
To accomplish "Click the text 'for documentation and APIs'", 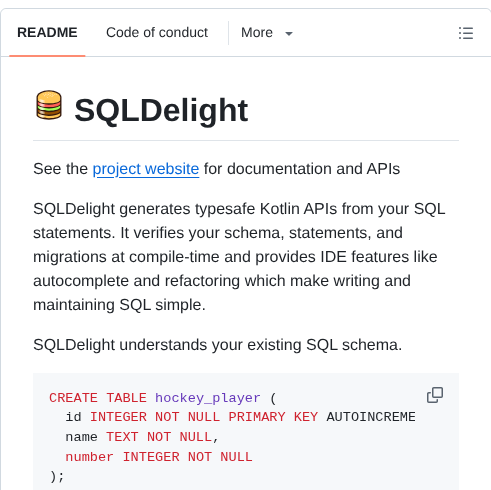I will (302, 169).
